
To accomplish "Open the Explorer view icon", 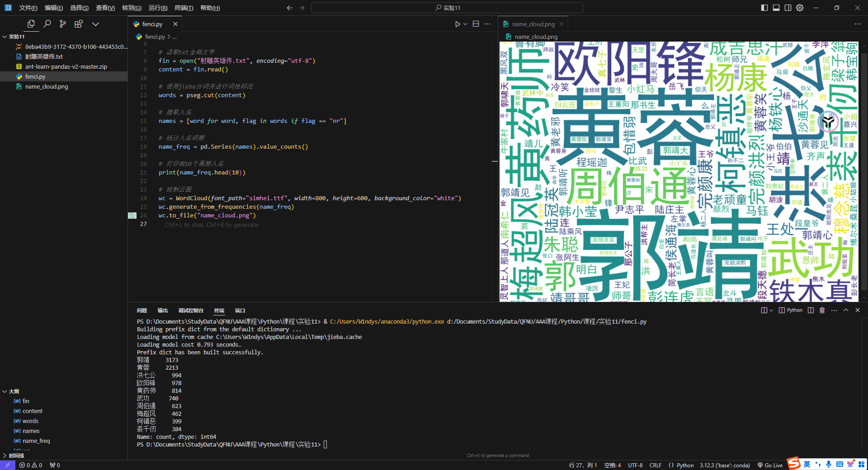I will pyautogui.click(x=31, y=24).
